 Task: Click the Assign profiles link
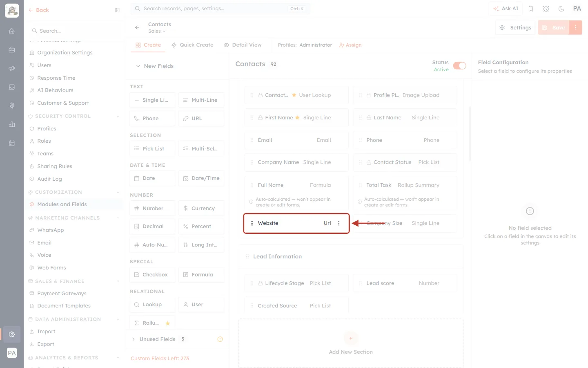[350, 45]
